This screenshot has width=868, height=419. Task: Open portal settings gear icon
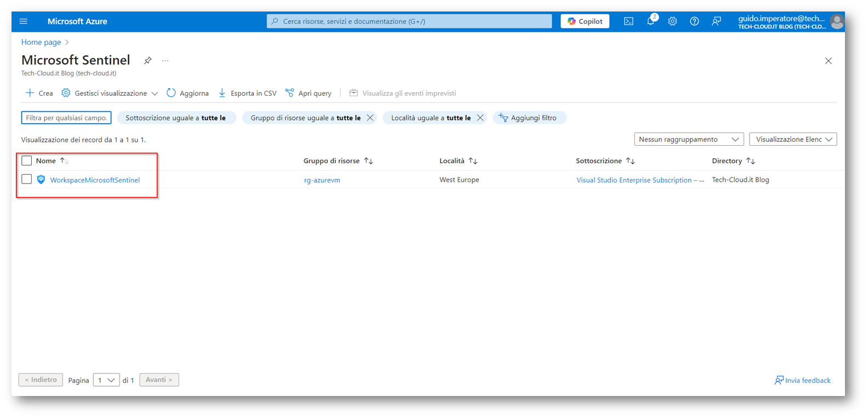[x=672, y=21]
